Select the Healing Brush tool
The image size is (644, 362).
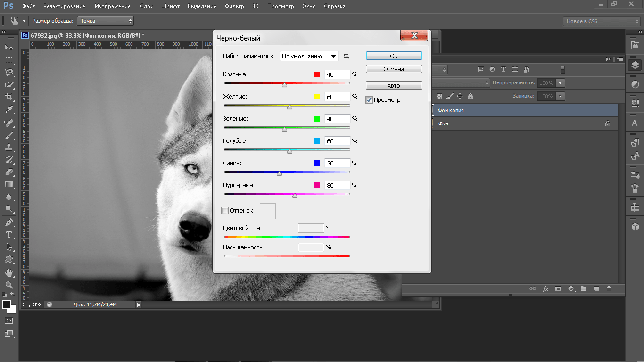coord(9,123)
